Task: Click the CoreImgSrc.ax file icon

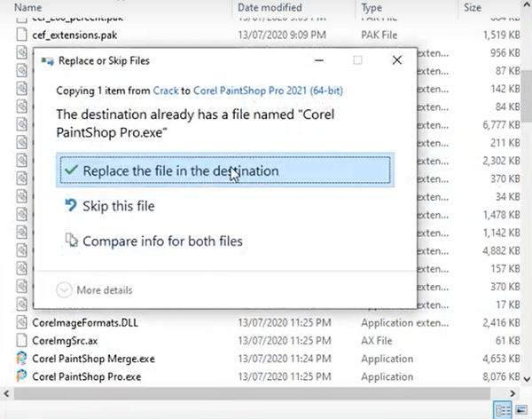Action: (x=21, y=340)
